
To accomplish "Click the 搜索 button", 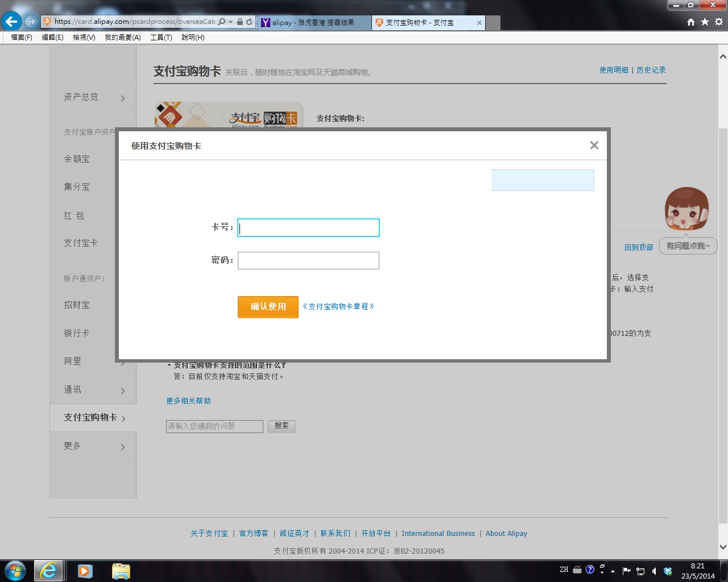I will coord(282,426).
